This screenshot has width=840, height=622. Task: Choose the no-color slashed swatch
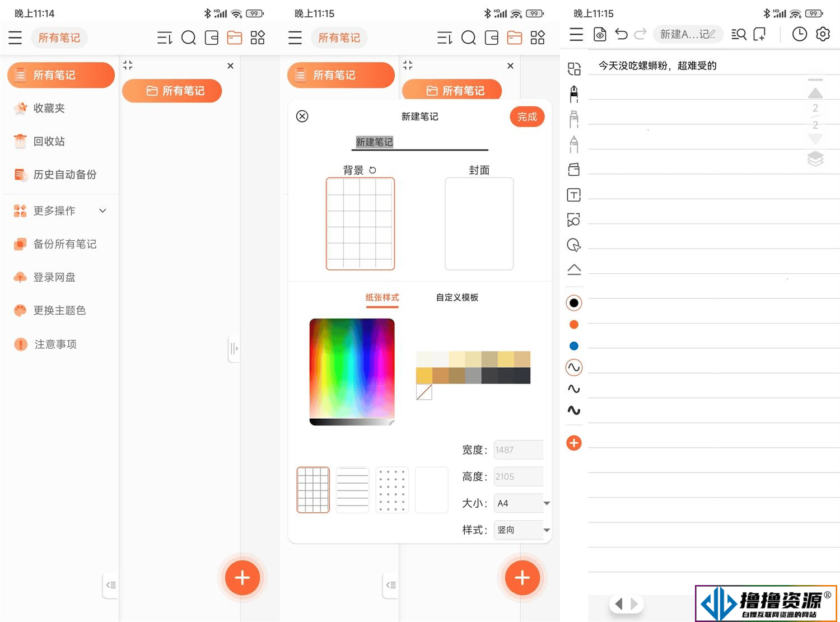point(424,392)
